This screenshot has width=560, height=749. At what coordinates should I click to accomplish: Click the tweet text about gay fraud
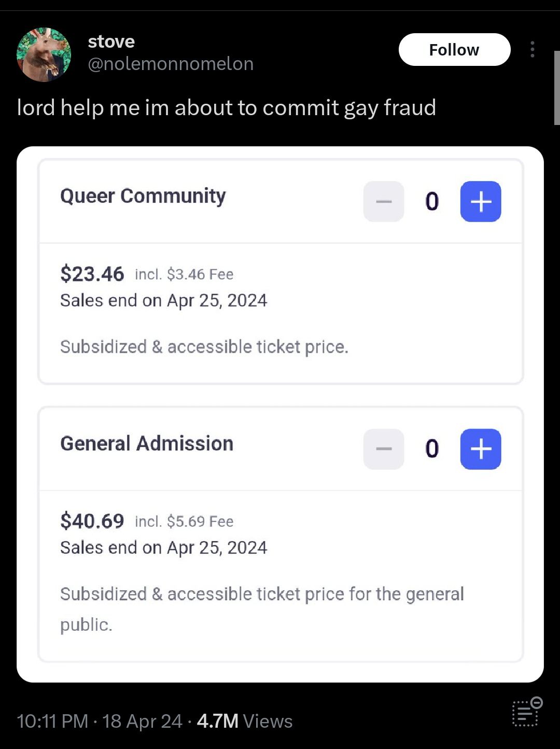[226, 108]
